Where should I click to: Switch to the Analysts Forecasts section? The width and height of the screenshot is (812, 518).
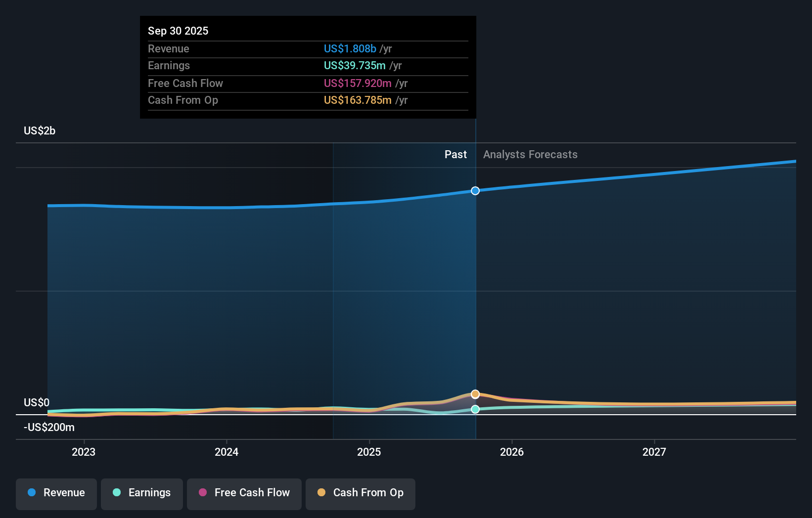tap(530, 154)
